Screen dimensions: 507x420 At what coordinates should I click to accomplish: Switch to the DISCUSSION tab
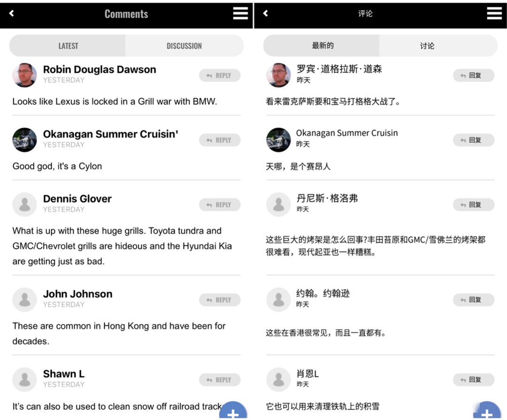click(184, 46)
